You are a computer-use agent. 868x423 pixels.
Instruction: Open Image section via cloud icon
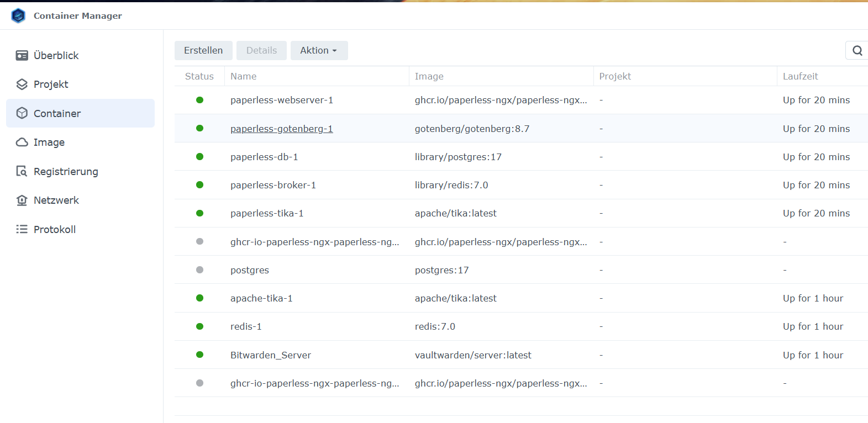pyautogui.click(x=22, y=142)
